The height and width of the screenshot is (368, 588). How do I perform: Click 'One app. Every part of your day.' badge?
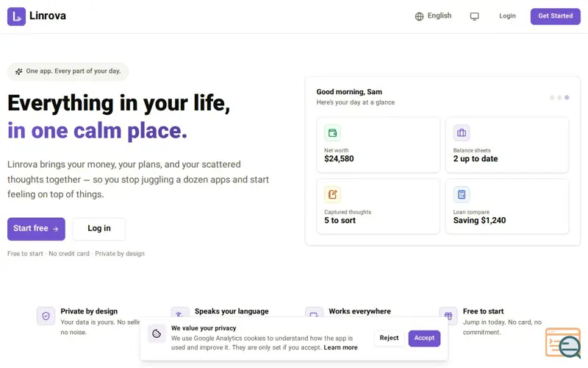pyautogui.click(x=68, y=71)
